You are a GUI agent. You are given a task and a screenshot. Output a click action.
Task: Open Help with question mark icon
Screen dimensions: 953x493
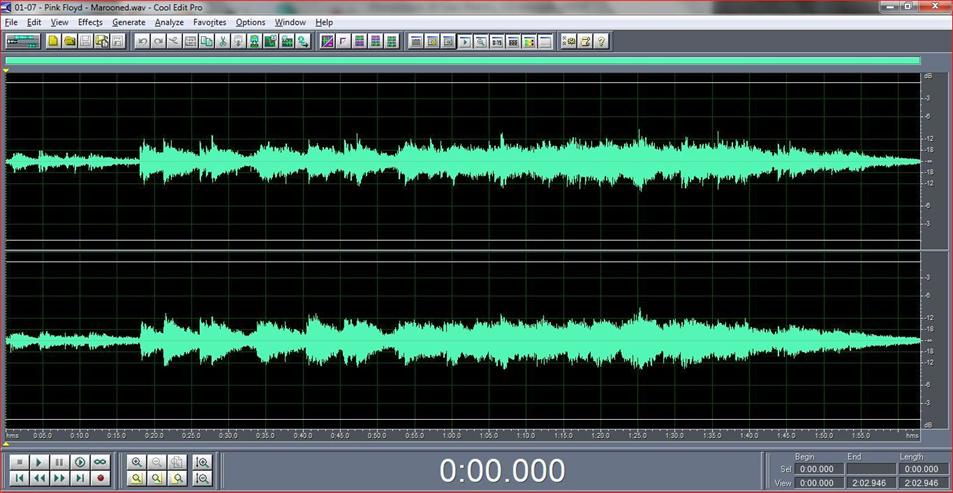(601, 41)
